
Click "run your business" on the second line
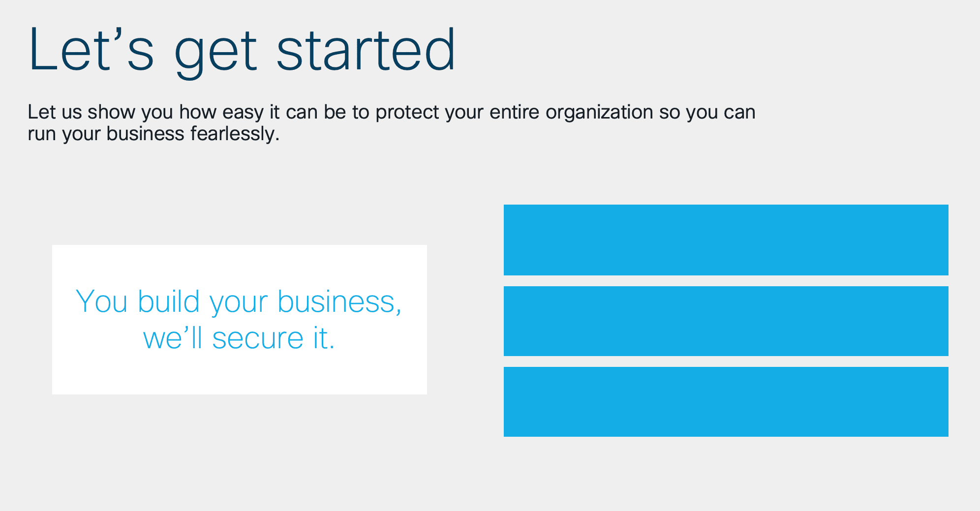point(106,134)
